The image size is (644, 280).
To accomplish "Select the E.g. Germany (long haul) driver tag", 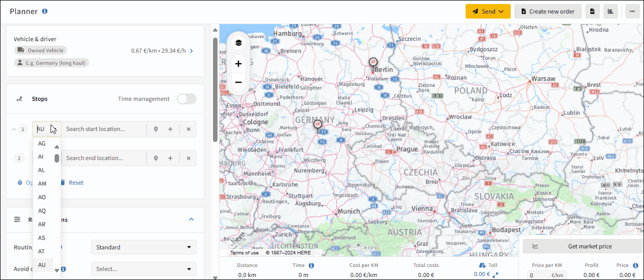I will click(x=52, y=63).
